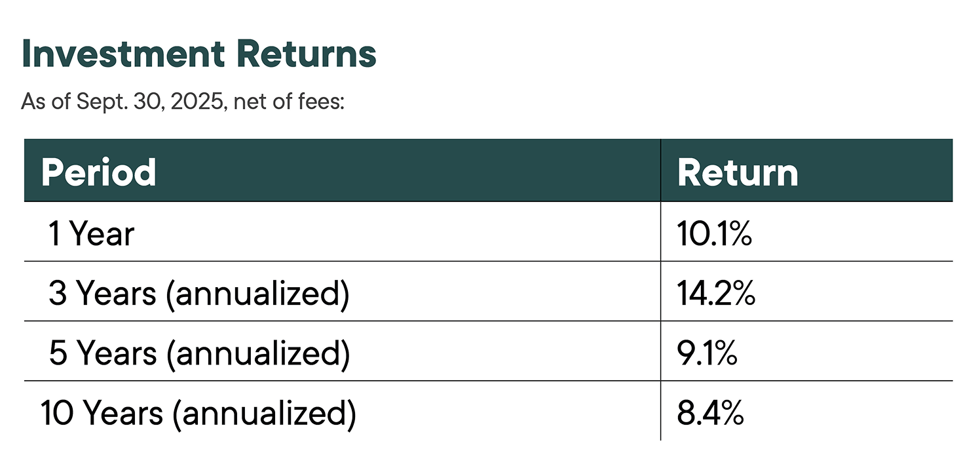The width and height of the screenshot is (980, 472).
Task: Click the 8.4% return value
Action: point(711,412)
